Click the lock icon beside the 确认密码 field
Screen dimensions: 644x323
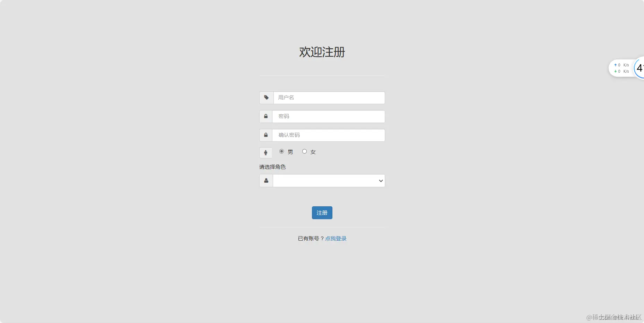coord(266,135)
